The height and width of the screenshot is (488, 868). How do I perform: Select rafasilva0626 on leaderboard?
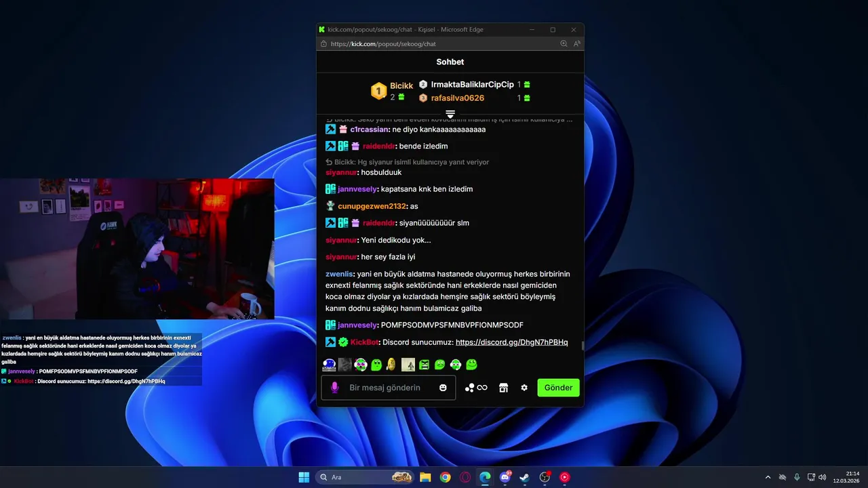458,98
